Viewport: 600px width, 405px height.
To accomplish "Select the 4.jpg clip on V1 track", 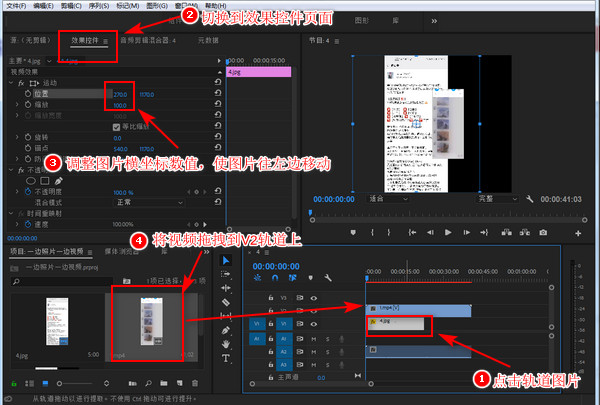I will [x=396, y=324].
